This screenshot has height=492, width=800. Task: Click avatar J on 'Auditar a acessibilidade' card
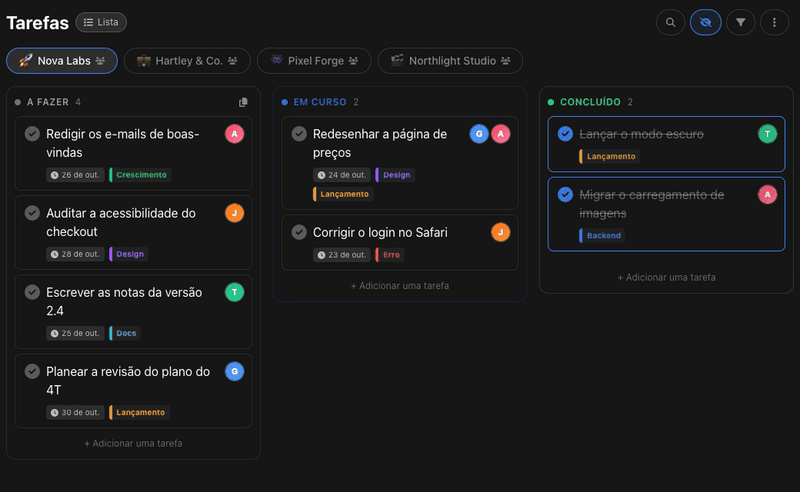click(235, 213)
